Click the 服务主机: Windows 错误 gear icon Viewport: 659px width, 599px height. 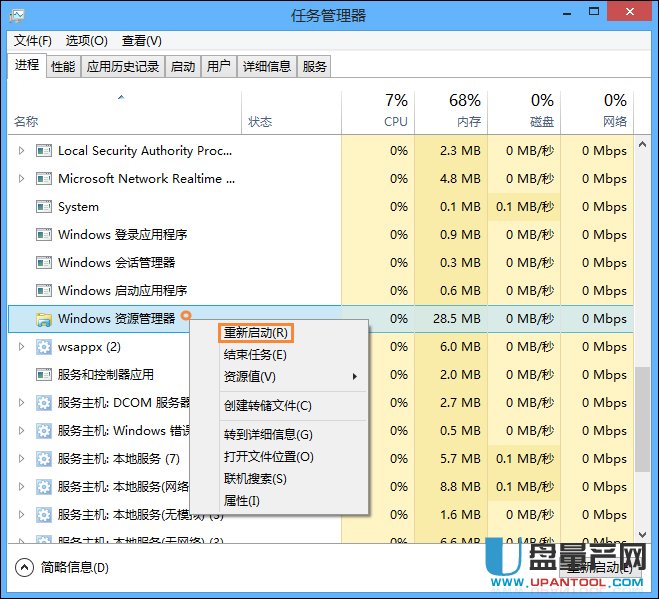click(x=44, y=431)
